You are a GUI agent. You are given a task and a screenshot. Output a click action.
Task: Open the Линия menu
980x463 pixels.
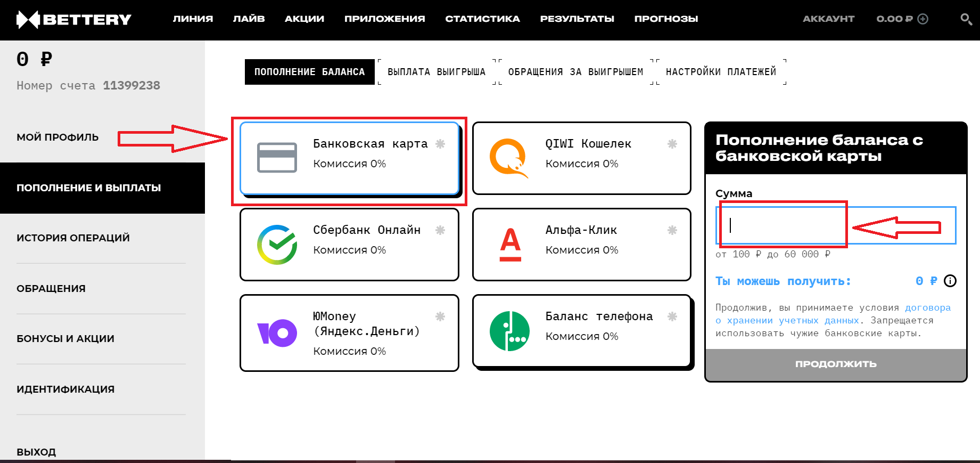(x=193, y=19)
